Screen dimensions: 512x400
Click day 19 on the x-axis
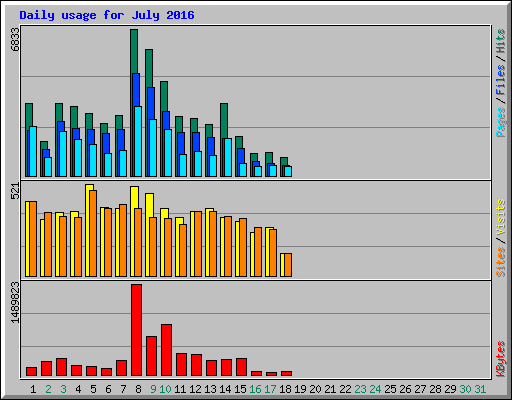[x=300, y=389]
